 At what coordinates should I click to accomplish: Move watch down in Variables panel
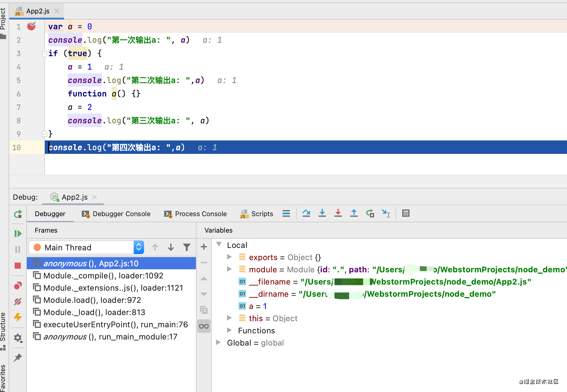[x=204, y=294]
